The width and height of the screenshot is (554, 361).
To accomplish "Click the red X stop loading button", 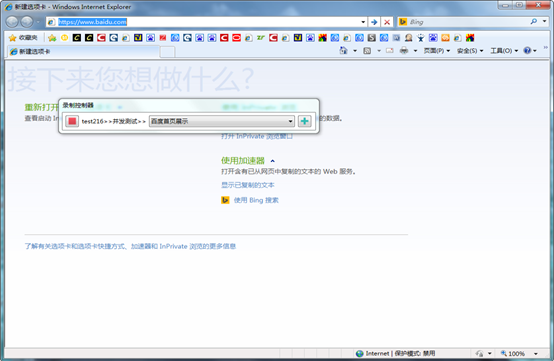I will tap(387, 22).
